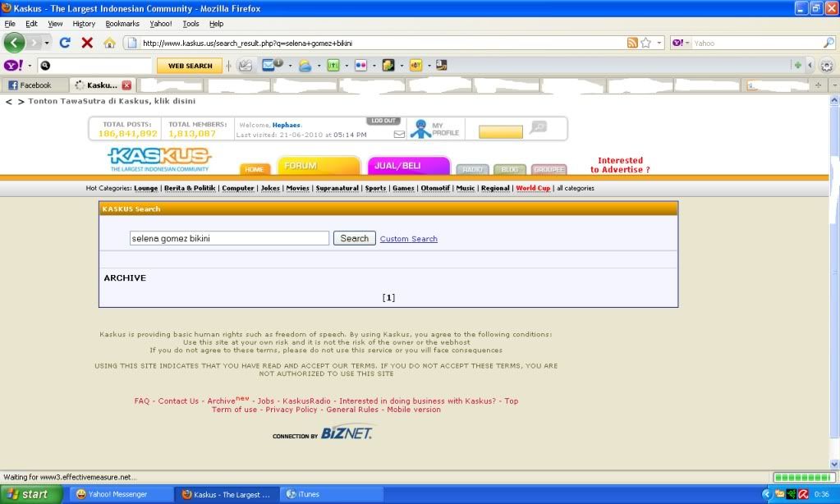
Task: Click the green finance icon on Yahoo toolbar
Action: [333, 66]
